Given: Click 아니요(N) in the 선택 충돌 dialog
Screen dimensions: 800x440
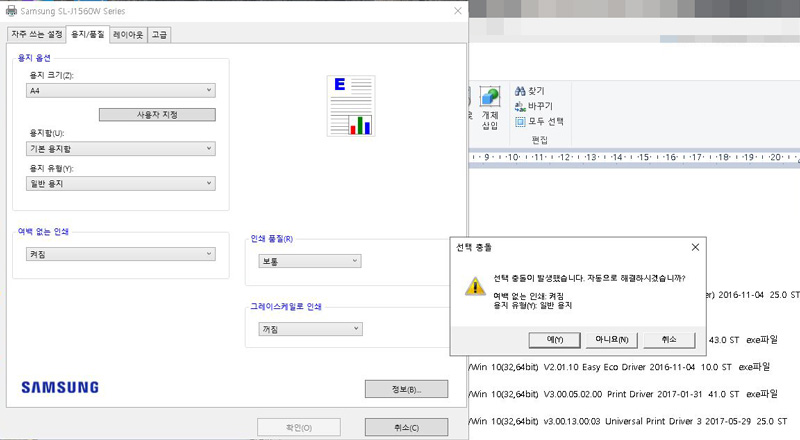Looking at the screenshot, I should [x=612, y=340].
